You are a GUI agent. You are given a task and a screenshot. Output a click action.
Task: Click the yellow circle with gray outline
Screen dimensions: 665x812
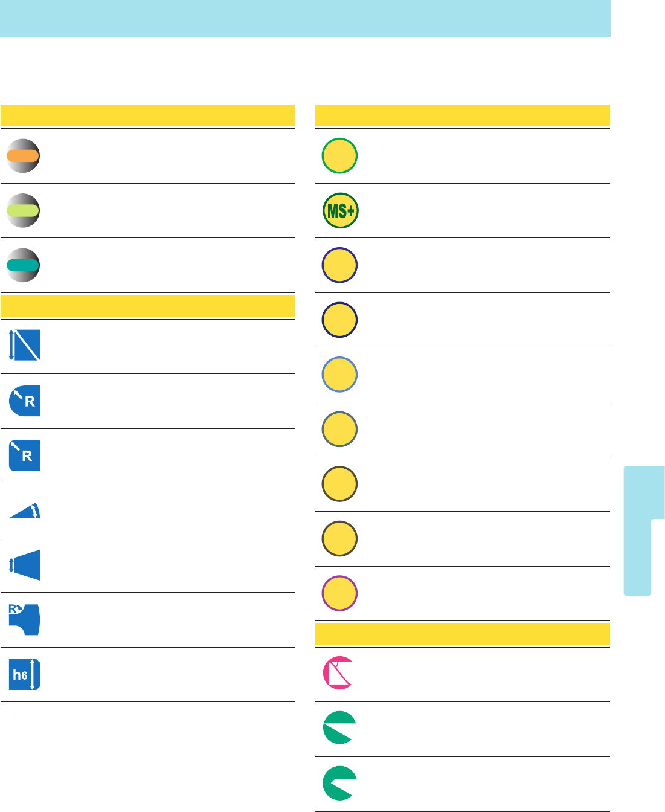tap(339, 430)
